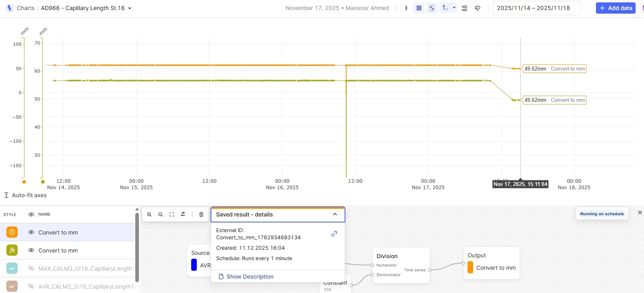Click the y-axis settings icon

click(x=445, y=8)
